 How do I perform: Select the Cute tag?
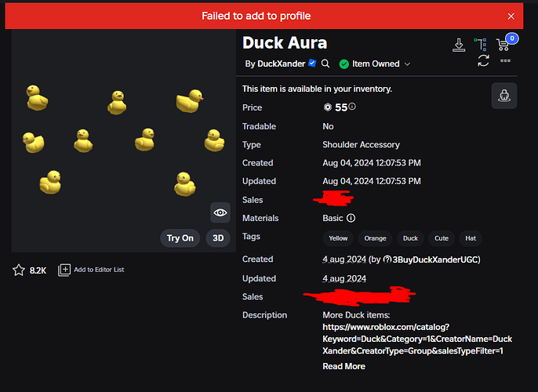click(x=442, y=238)
